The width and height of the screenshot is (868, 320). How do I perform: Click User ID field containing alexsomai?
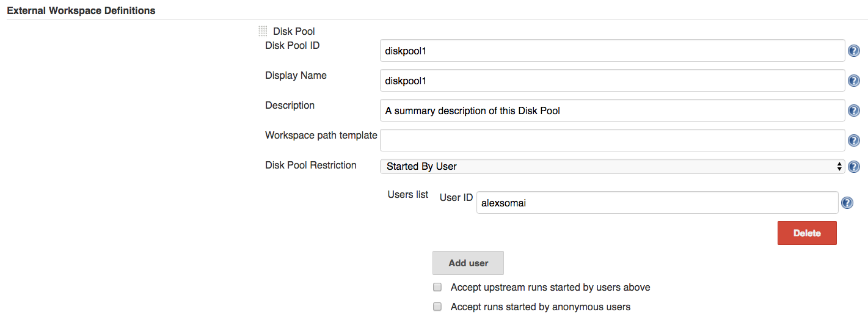657,203
